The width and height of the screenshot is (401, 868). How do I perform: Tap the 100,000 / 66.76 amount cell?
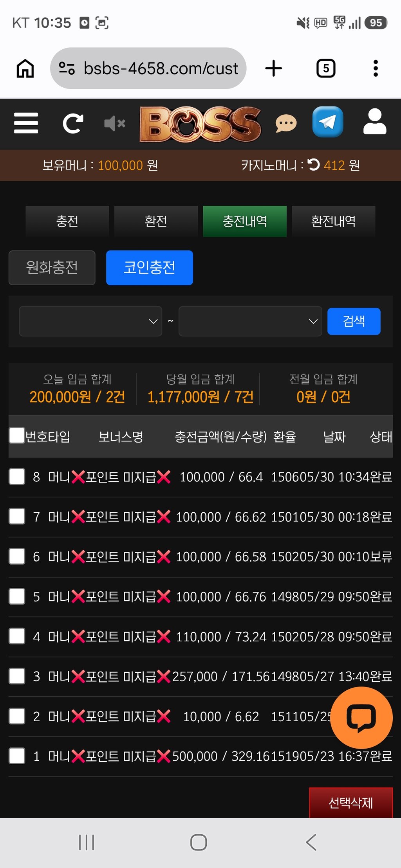pos(221,597)
